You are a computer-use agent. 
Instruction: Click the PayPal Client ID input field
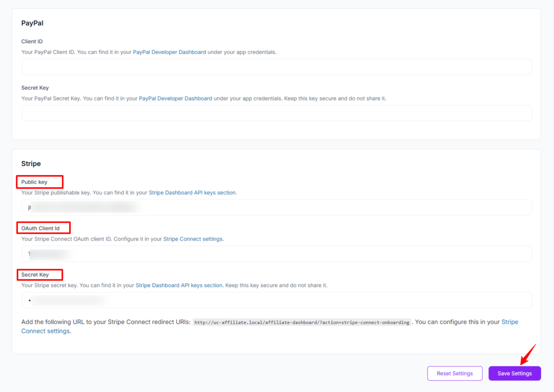[x=276, y=67]
